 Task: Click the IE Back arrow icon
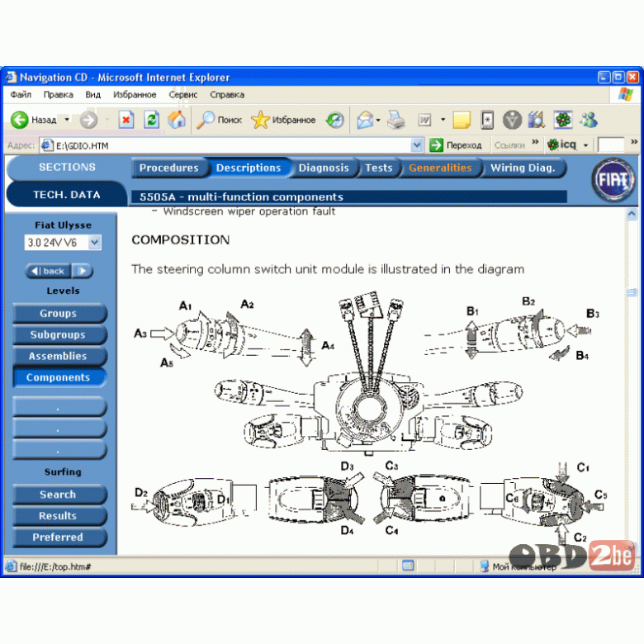point(19,120)
